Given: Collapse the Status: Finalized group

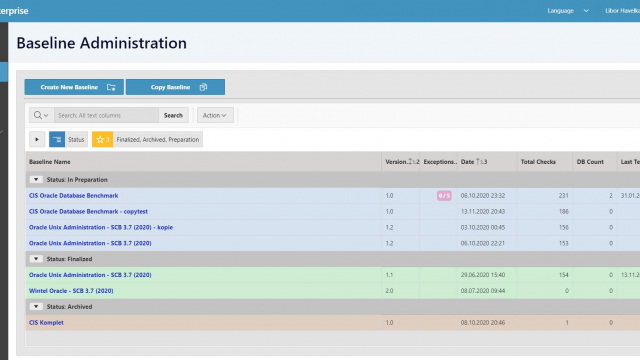Looking at the screenshot, I should (36, 259).
